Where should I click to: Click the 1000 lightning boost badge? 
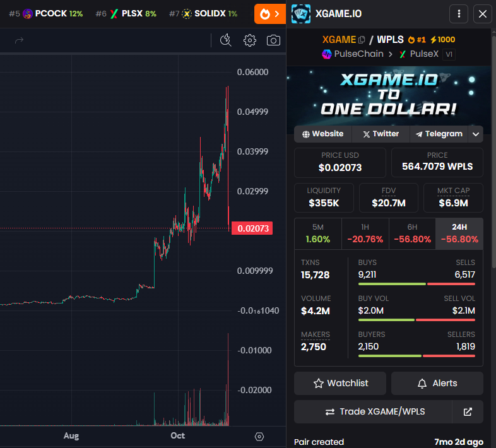[443, 40]
